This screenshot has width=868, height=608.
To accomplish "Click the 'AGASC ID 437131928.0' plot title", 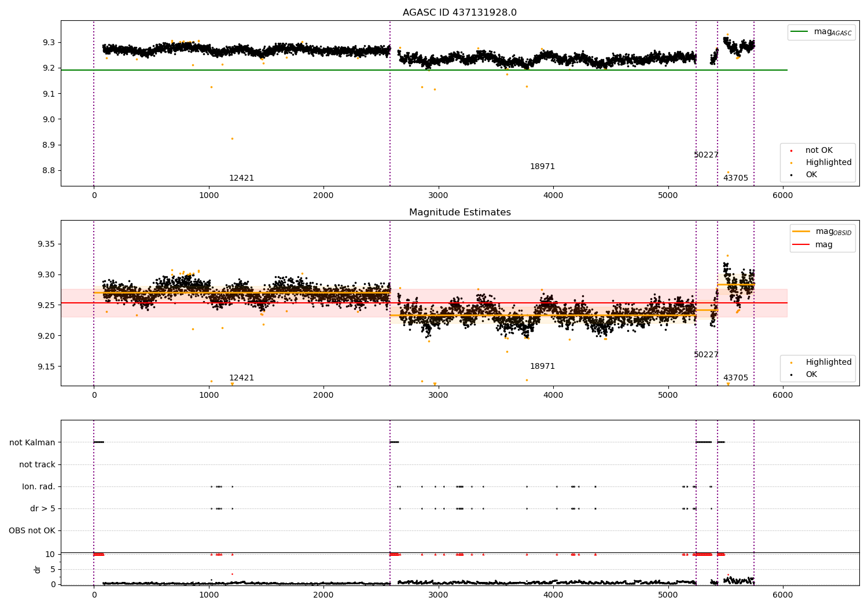I will [x=459, y=13].
